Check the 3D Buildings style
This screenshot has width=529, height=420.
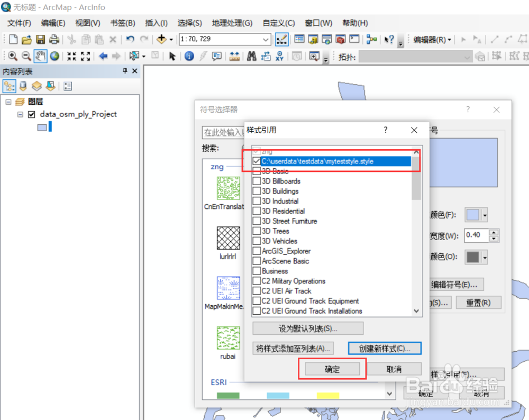pos(257,191)
